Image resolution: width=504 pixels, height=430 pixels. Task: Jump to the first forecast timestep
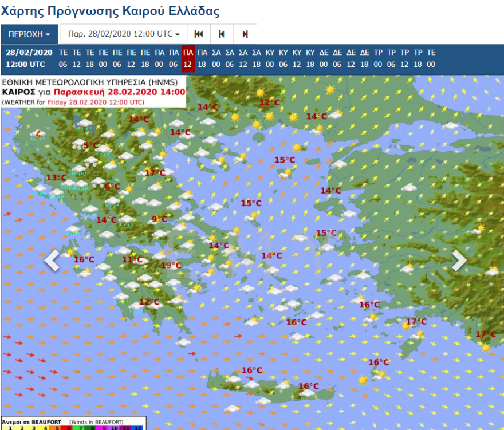[x=198, y=34]
